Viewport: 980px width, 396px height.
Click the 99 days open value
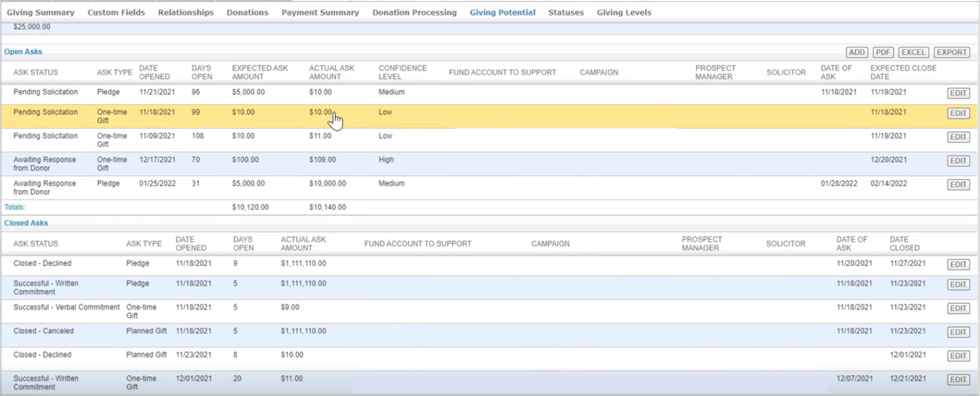pyautogui.click(x=196, y=112)
